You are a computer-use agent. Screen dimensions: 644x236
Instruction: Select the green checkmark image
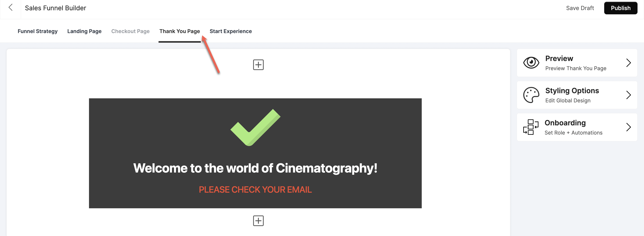tap(255, 127)
